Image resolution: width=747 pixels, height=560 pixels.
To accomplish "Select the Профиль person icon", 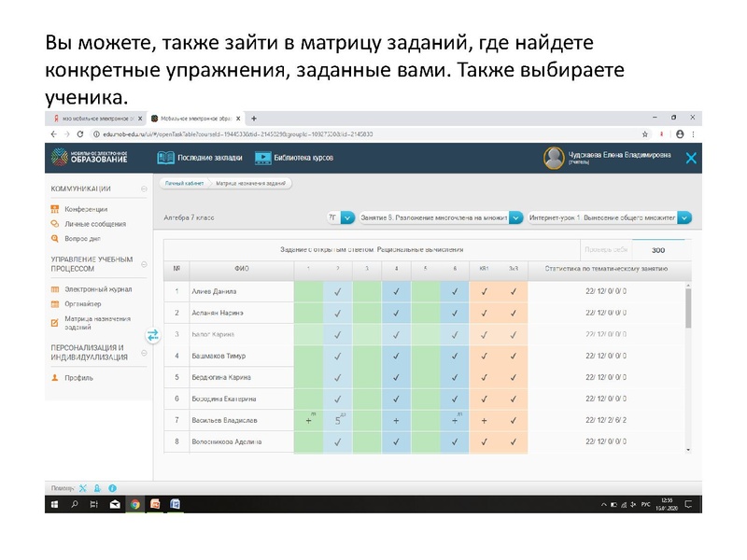I will pyautogui.click(x=53, y=377).
